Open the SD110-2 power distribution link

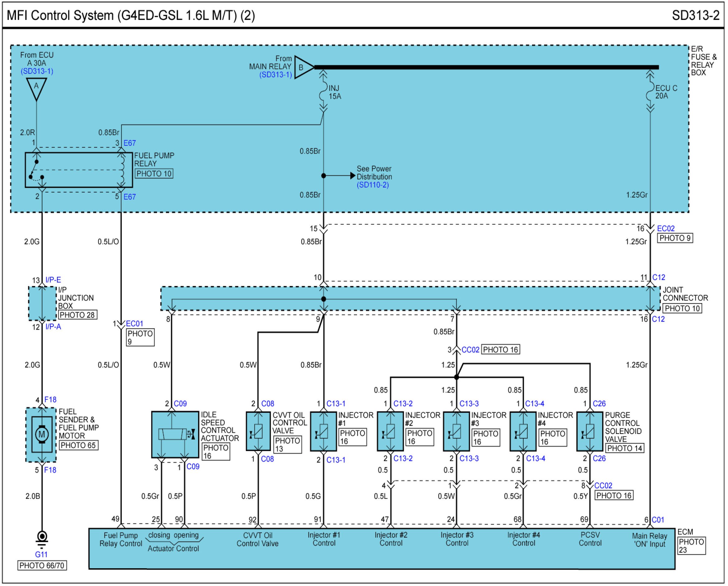[x=373, y=185]
